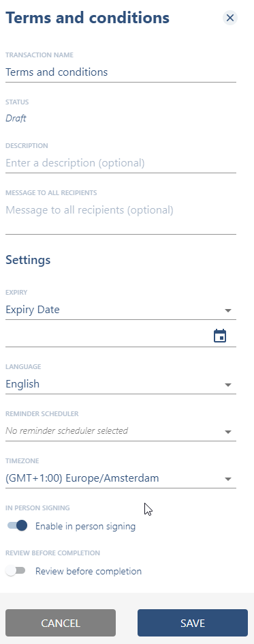Focus the Enter a description field

tap(121, 163)
